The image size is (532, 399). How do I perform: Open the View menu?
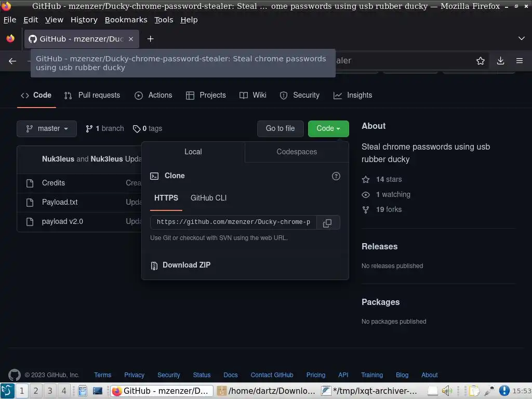[x=54, y=20]
